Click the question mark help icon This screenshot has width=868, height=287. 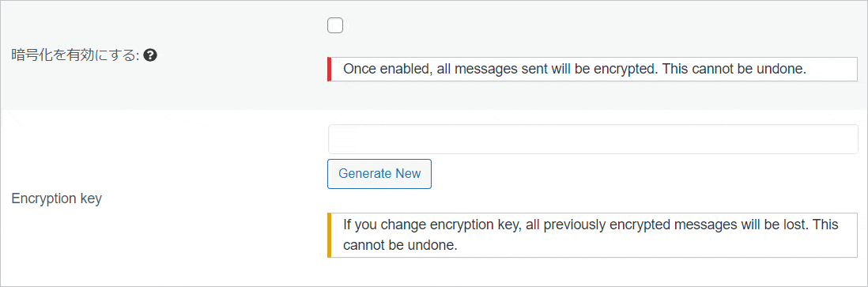[149, 55]
